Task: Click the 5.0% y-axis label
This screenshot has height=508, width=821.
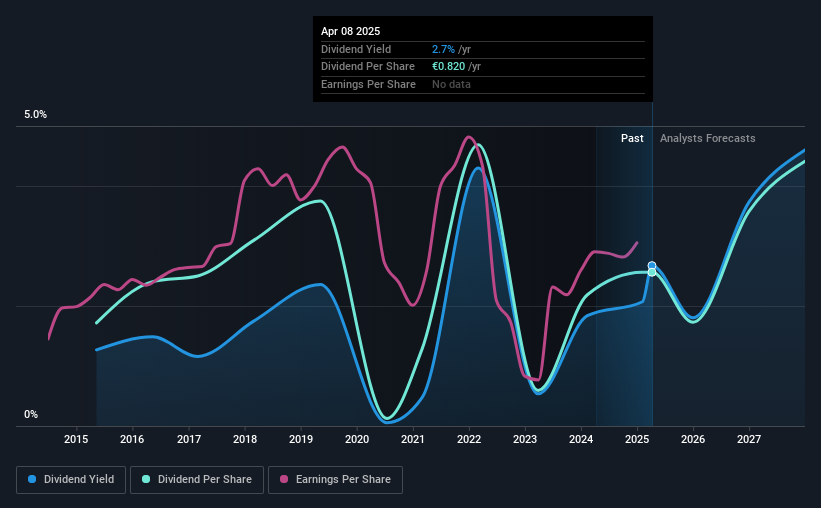Action: 35,115
